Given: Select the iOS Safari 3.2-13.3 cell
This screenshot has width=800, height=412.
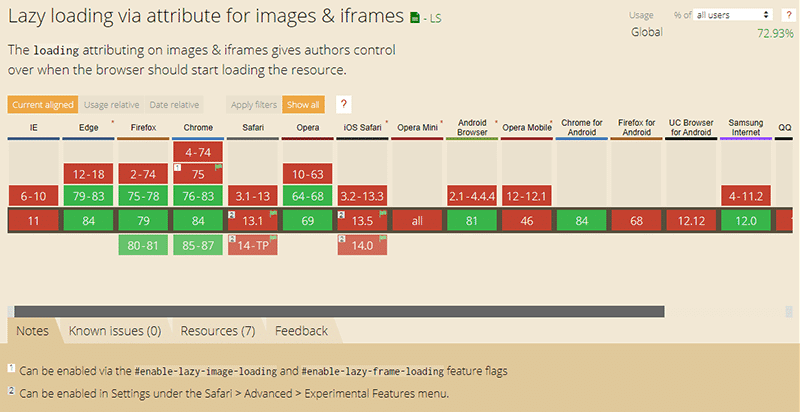Looking at the screenshot, I should pos(362,196).
